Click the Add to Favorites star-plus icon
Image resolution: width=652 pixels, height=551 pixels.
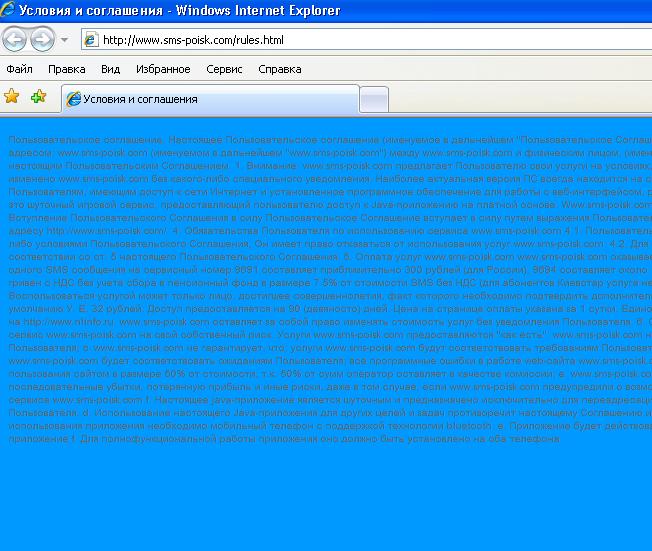[x=39, y=96]
